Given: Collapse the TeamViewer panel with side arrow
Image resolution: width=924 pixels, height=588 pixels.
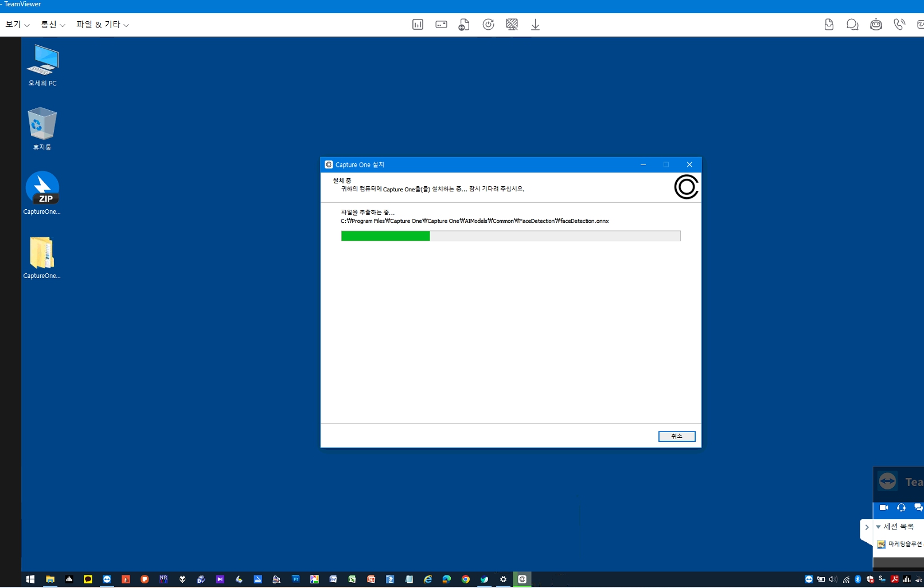Looking at the screenshot, I should 867,527.
